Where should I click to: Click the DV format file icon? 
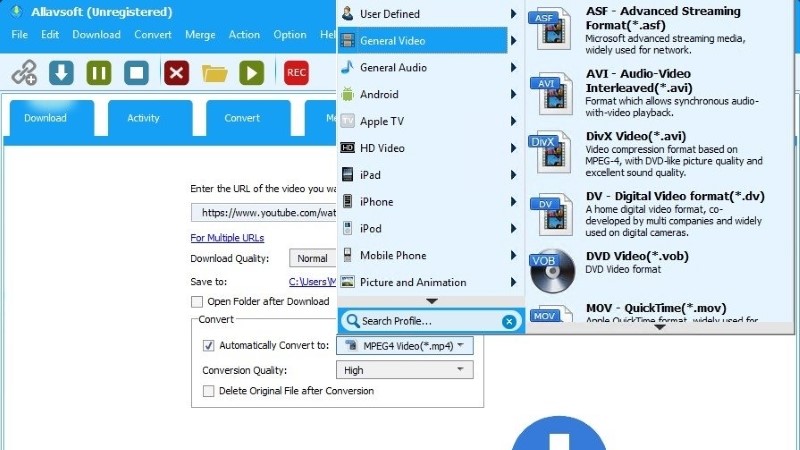coord(550,214)
